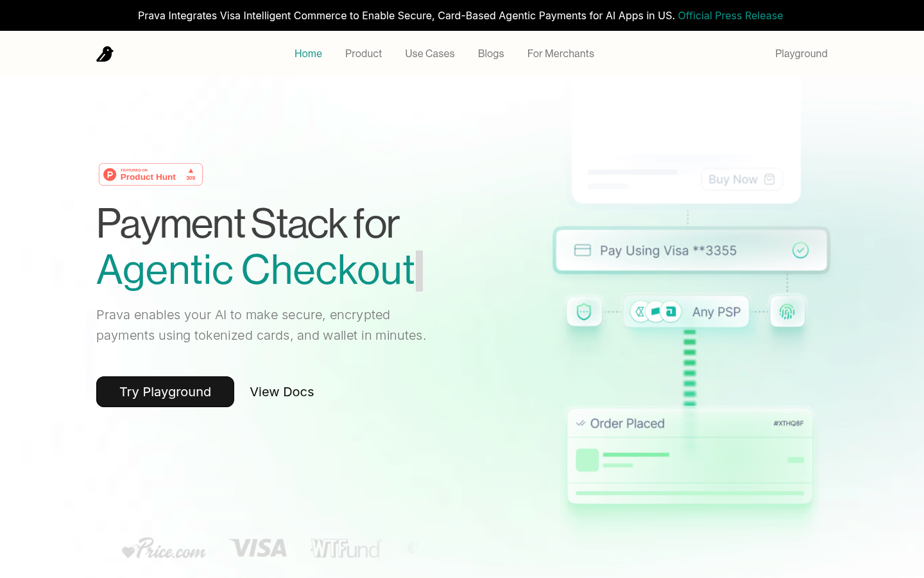This screenshot has width=924, height=578.
Task: Follow the Official Press Release link
Action: click(x=730, y=15)
